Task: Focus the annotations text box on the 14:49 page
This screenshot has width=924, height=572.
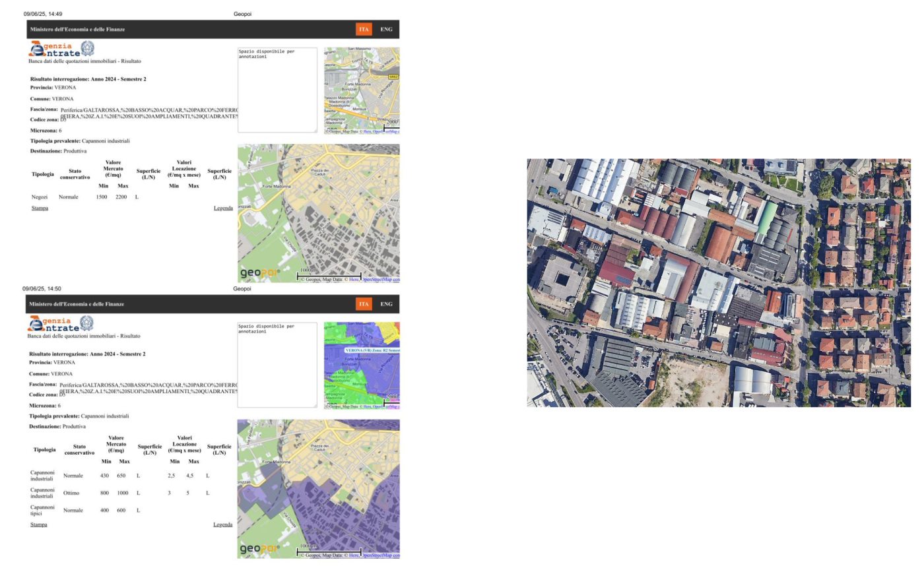Action: click(x=277, y=90)
